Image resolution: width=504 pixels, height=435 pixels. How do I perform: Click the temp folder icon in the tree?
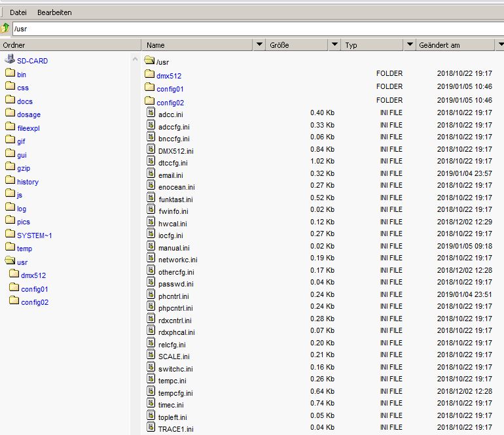(x=10, y=247)
